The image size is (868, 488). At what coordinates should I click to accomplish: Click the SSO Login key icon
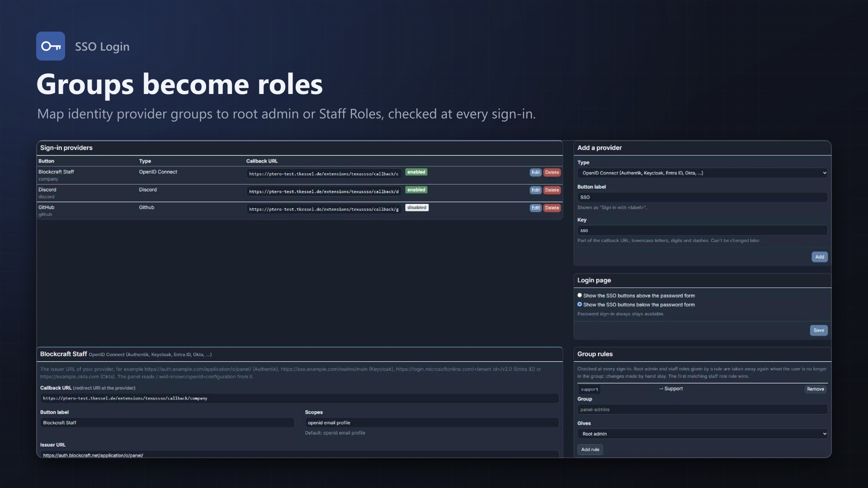tap(51, 46)
